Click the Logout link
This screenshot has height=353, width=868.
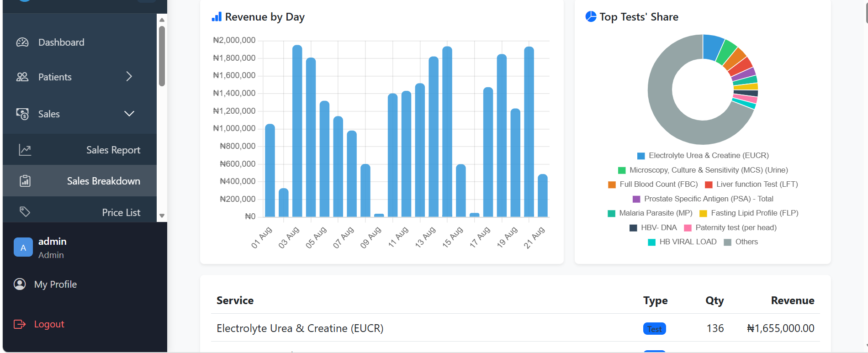(49, 324)
